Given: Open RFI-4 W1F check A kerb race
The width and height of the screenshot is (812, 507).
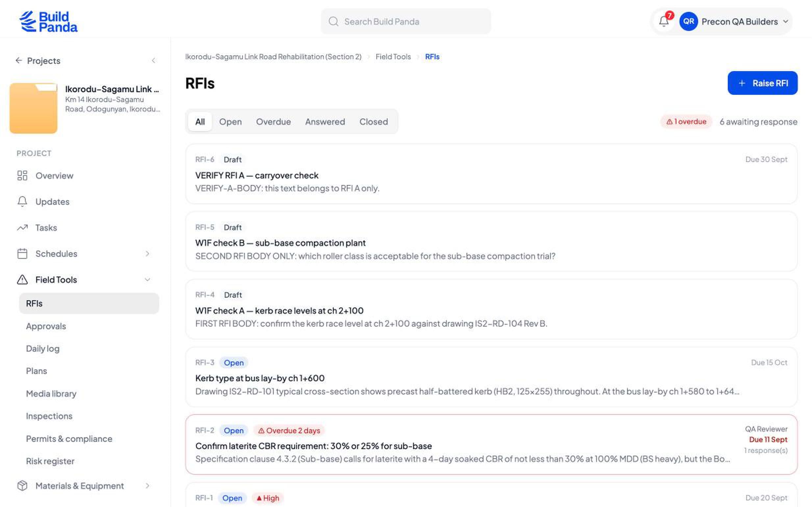Looking at the screenshot, I should click(491, 309).
